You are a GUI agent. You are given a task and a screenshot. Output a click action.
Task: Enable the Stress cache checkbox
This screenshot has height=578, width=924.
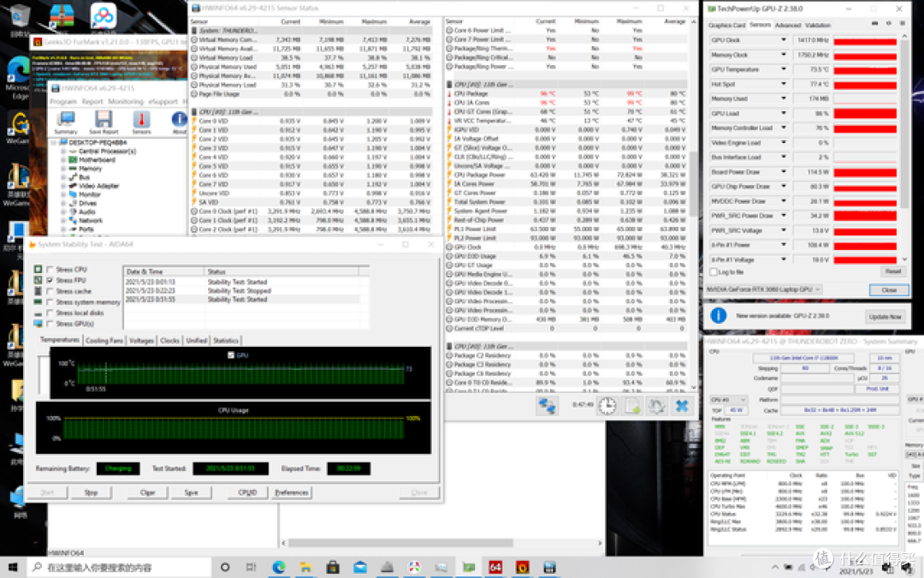tap(50, 291)
